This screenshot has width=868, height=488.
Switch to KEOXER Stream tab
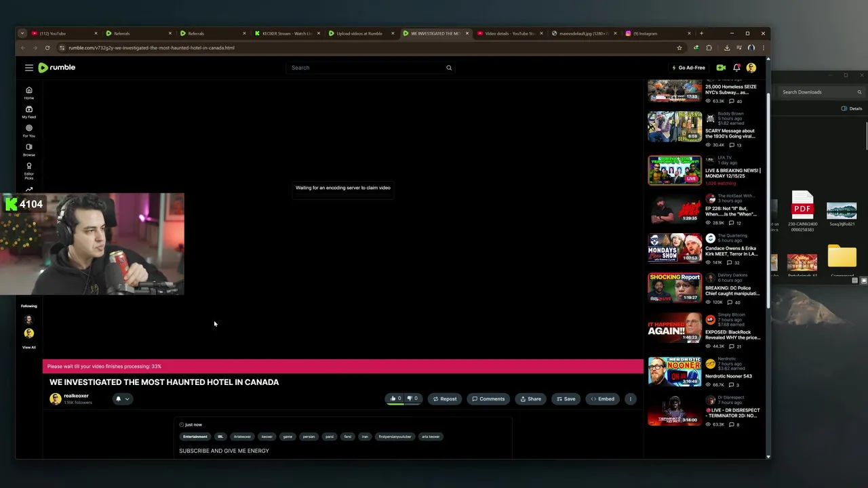pos(287,33)
